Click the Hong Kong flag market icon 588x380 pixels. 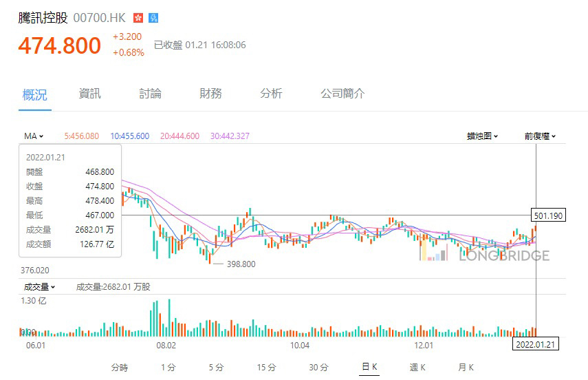[x=138, y=18]
